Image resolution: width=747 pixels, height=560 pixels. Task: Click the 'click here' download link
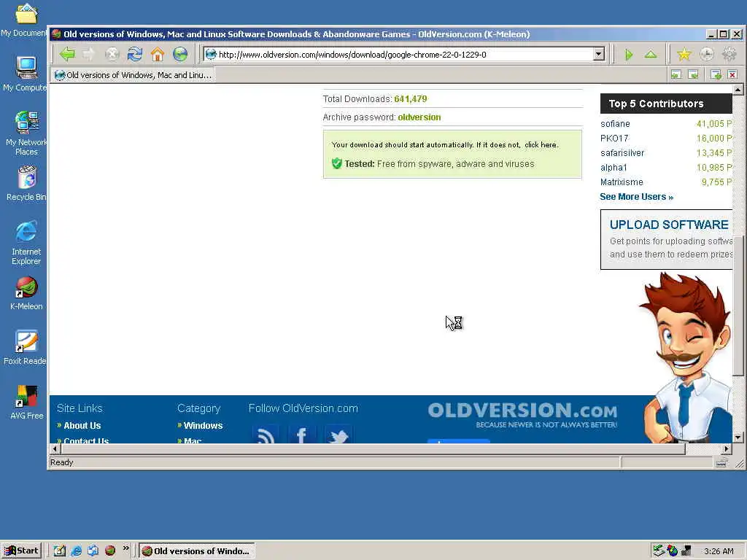tap(541, 145)
